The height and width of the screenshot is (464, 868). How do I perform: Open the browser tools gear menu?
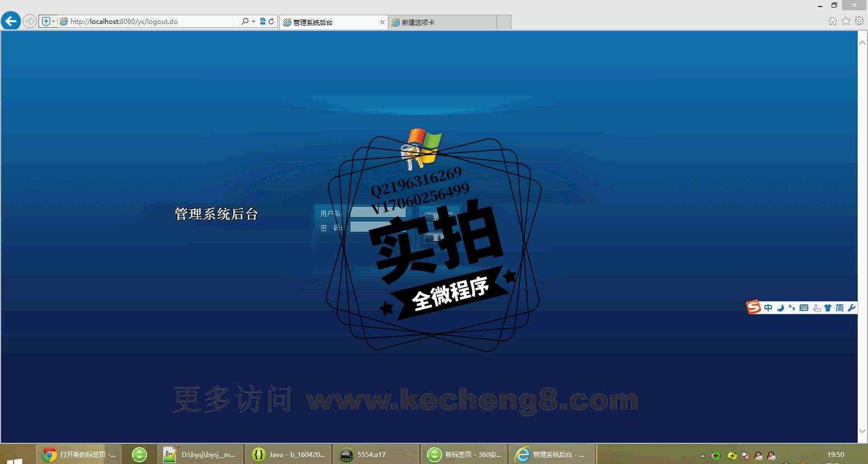click(x=859, y=21)
